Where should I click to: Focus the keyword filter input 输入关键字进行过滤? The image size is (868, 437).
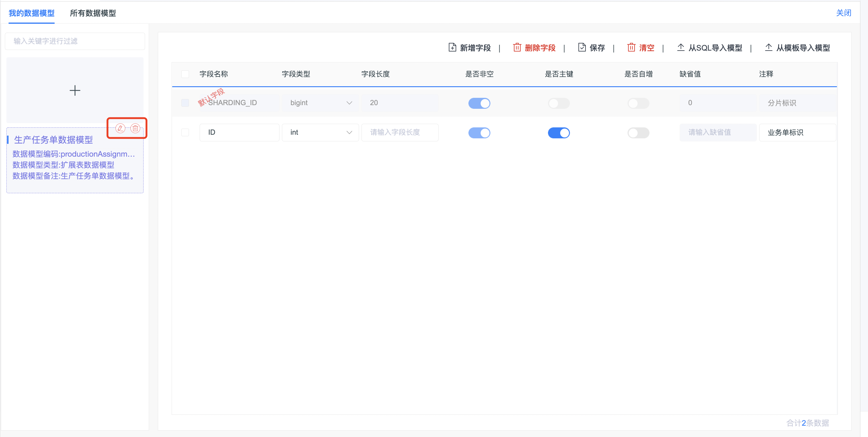[x=75, y=41]
